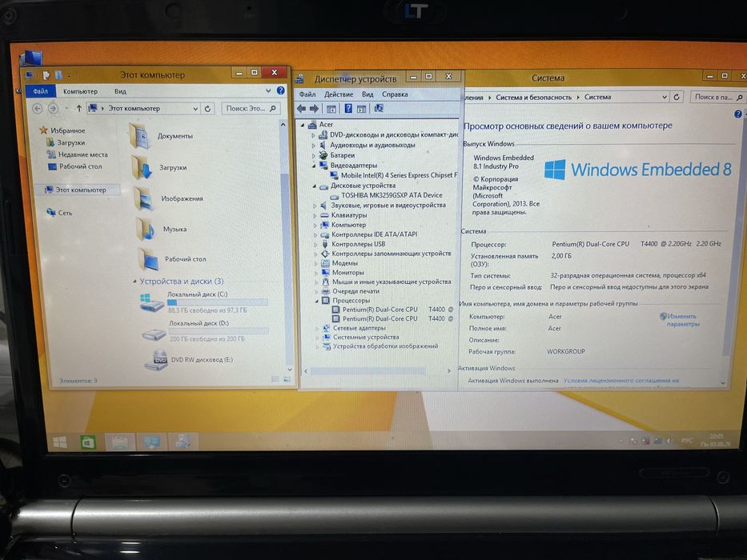Open Вид menu in Диспетчер устройств

(367, 94)
